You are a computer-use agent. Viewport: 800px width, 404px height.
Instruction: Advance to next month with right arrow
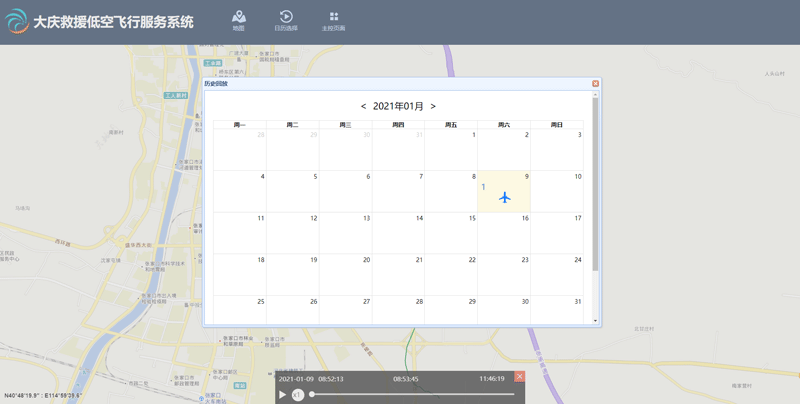(433, 106)
